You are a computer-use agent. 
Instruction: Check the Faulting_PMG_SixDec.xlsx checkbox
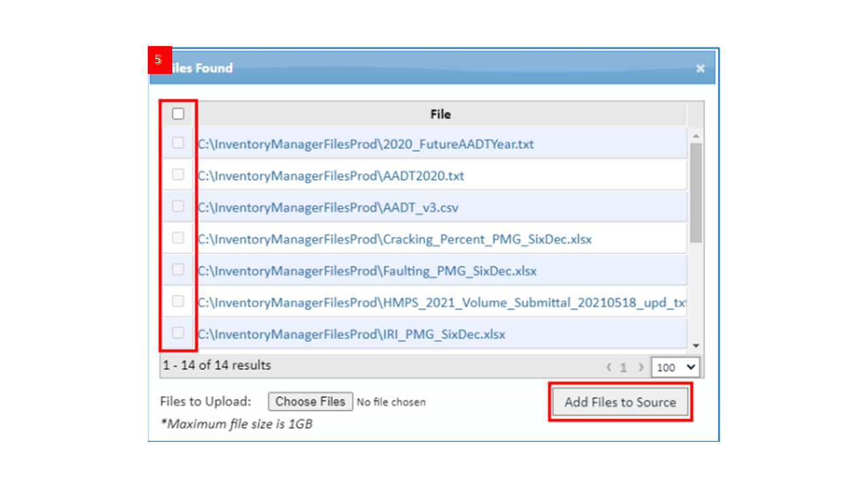[178, 270]
